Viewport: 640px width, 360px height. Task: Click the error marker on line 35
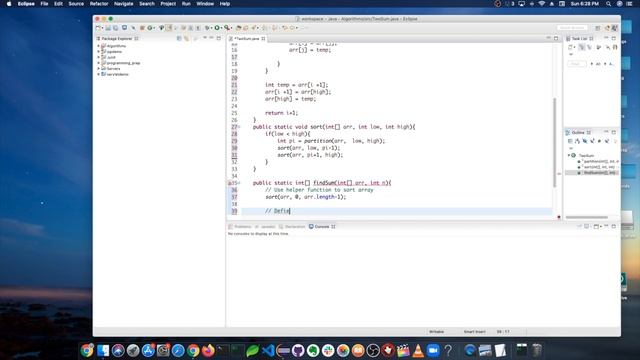[x=229, y=183]
